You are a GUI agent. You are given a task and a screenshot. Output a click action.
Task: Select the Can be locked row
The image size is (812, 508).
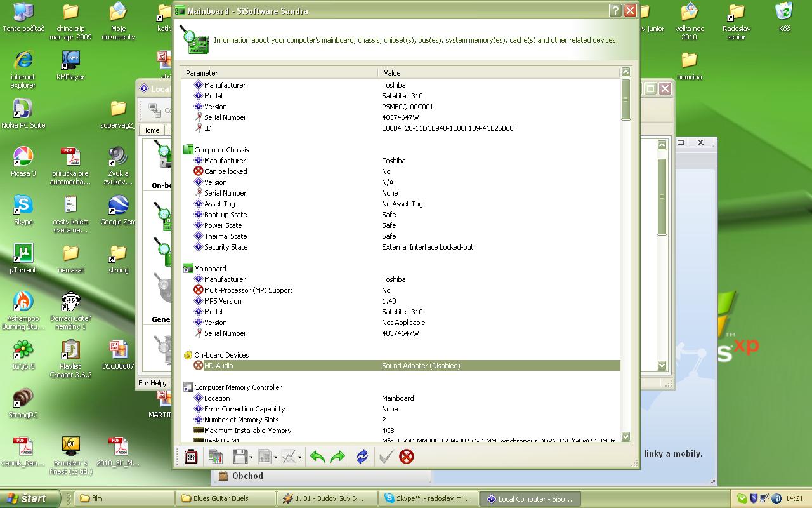pos(400,171)
